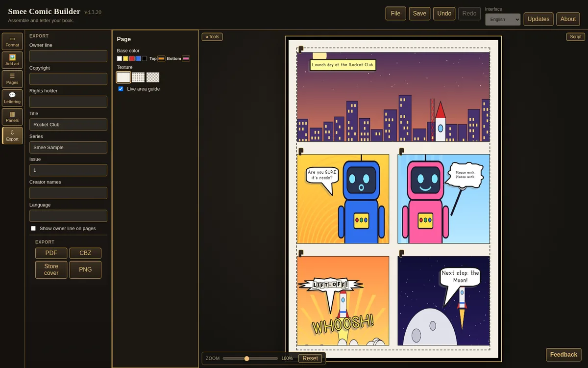588x368 pixels.
Task: Pick the blue base color
Action: pyautogui.click(x=138, y=58)
